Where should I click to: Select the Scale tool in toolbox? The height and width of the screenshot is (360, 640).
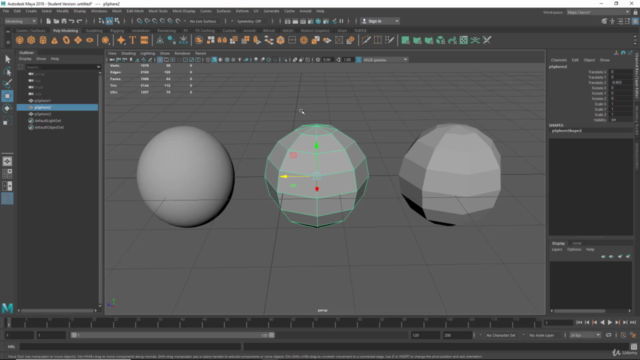pyautogui.click(x=7, y=121)
